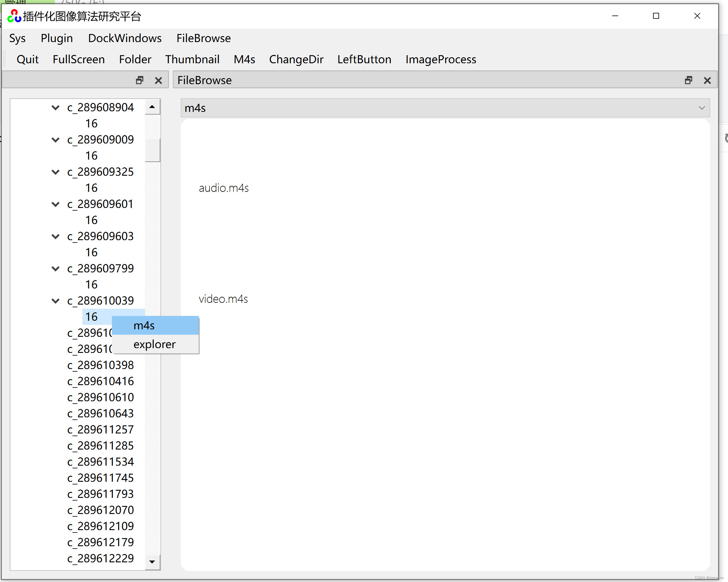The image size is (728, 582).
Task: Select tree item c_289608904
Action: point(101,108)
